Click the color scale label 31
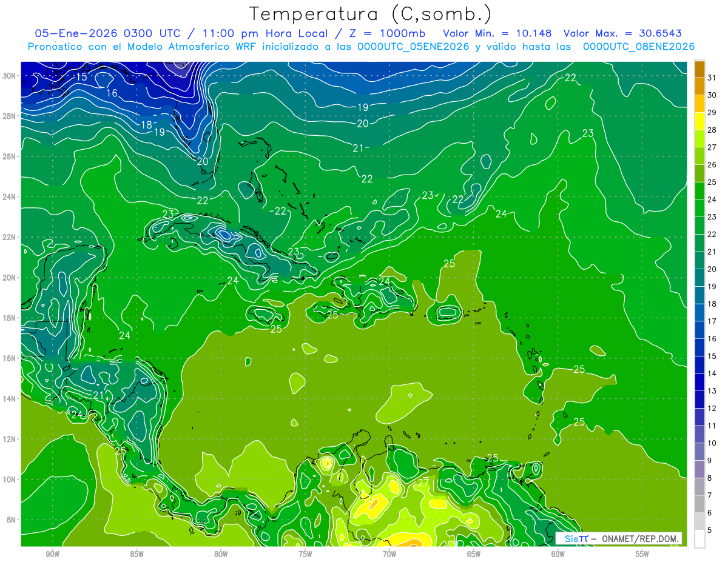 (712, 78)
